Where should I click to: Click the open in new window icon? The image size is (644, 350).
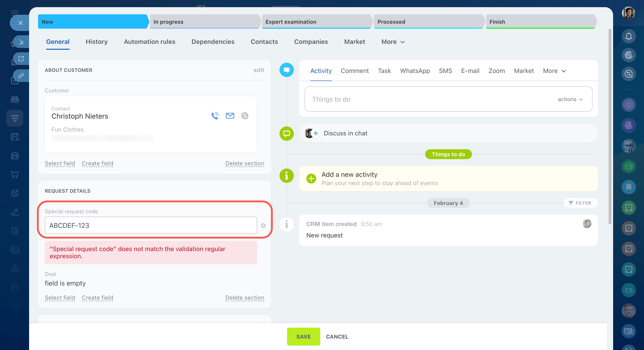coord(21,58)
